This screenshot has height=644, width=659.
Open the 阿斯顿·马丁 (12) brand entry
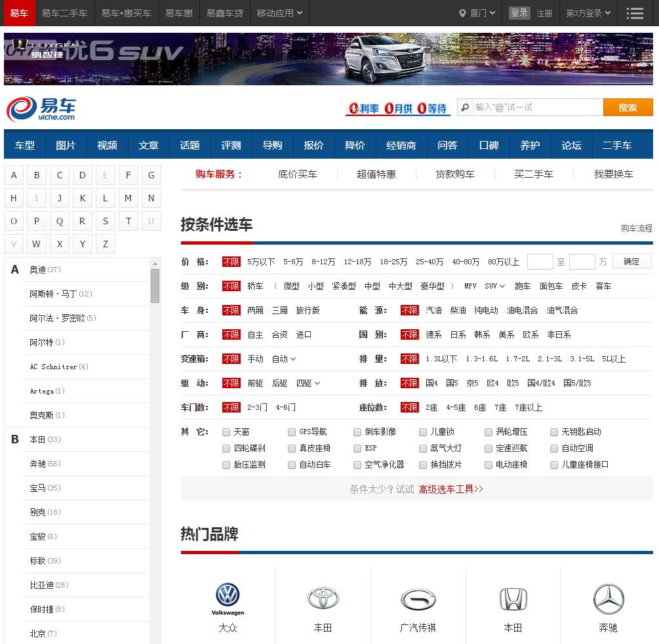(60, 294)
